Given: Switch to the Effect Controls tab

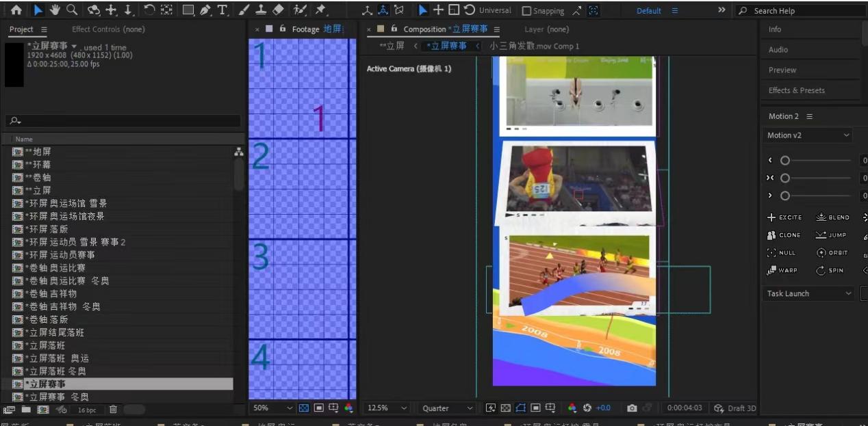Looking at the screenshot, I should pyautogui.click(x=108, y=29).
